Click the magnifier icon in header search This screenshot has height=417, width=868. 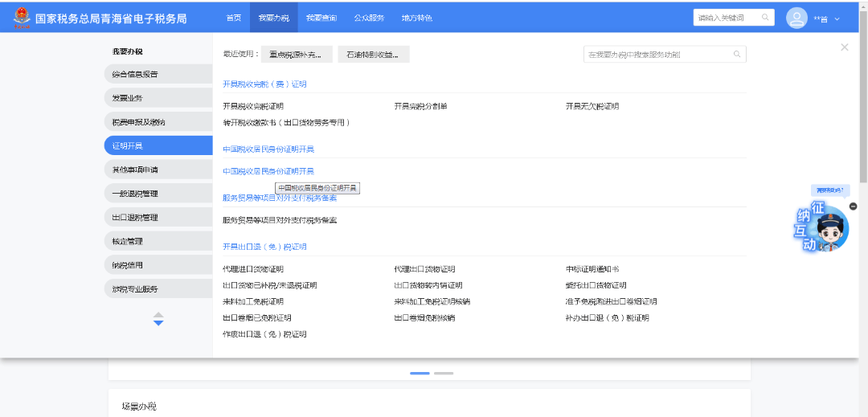point(765,17)
